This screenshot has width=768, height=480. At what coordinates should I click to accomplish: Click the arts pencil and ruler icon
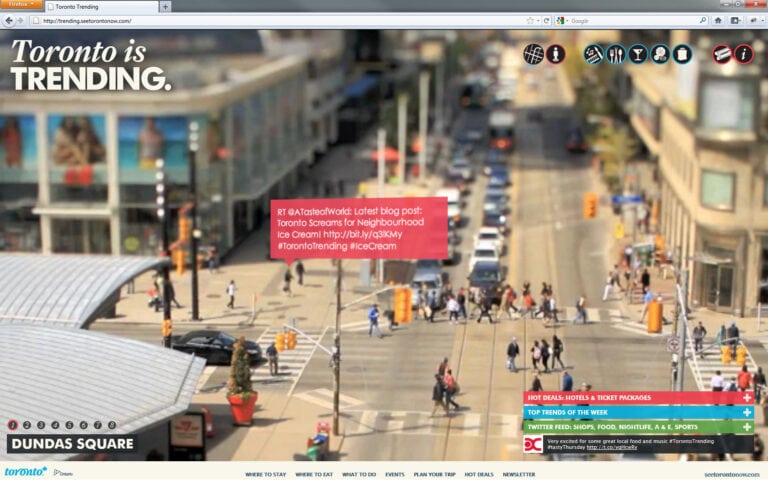click(x=594, y=54)
